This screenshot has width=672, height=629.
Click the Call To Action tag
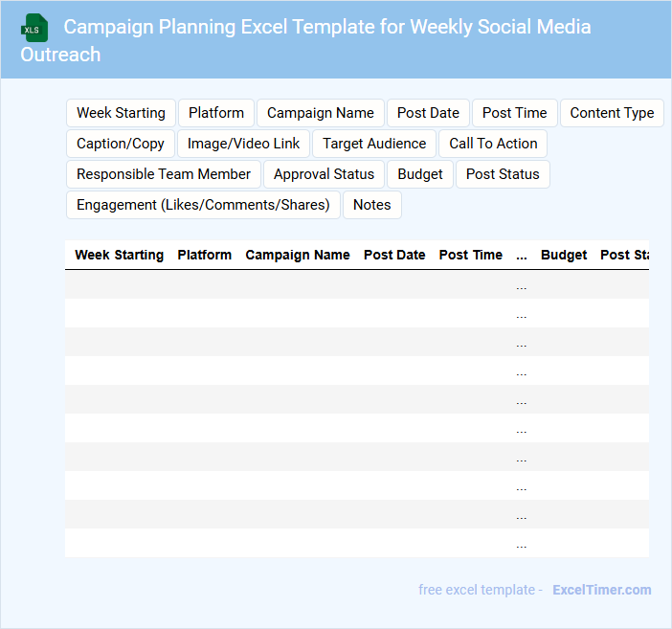493,144
